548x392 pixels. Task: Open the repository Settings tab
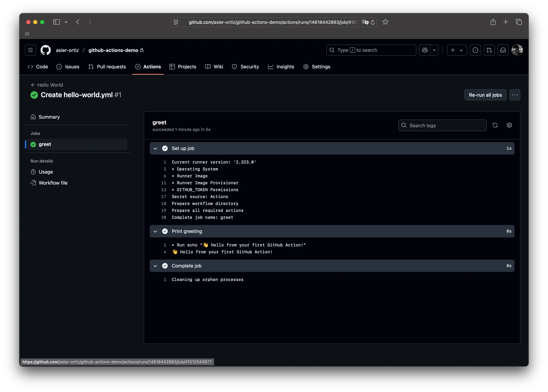(317, 67)
